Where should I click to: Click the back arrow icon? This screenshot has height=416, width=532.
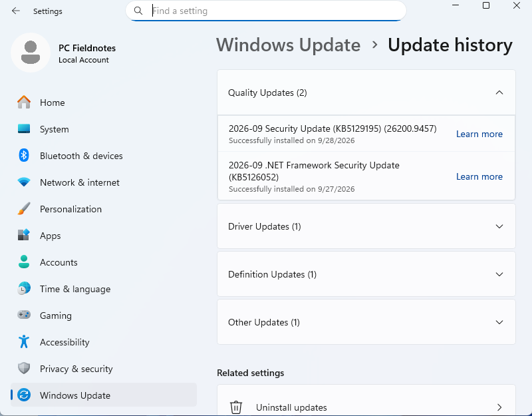tap(15, 11)
